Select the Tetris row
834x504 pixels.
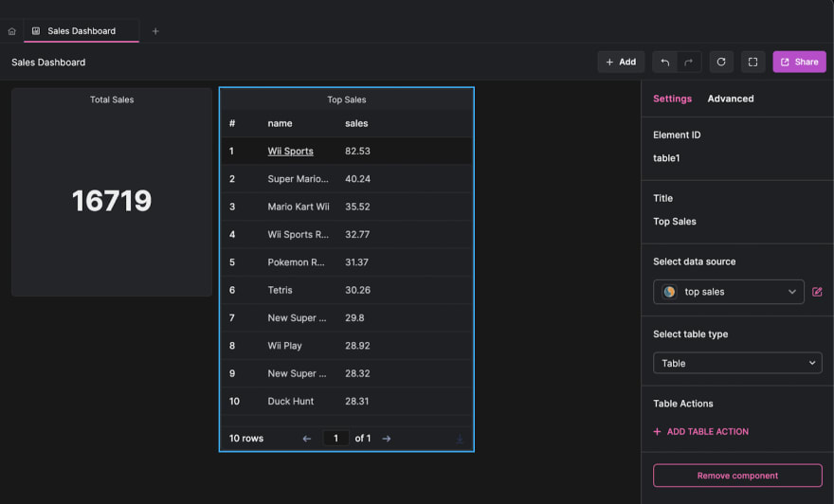click(x=346, y=290)
